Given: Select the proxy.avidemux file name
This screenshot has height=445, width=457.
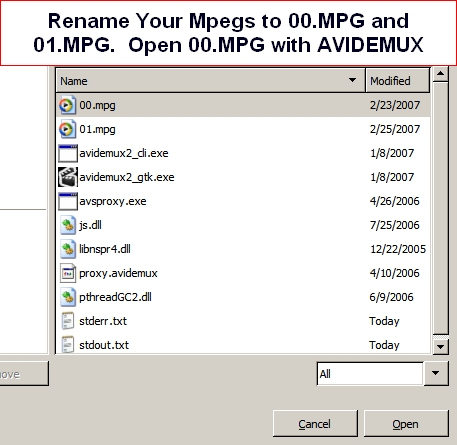Looking at the screenshot, I should [x=118, y=273].
